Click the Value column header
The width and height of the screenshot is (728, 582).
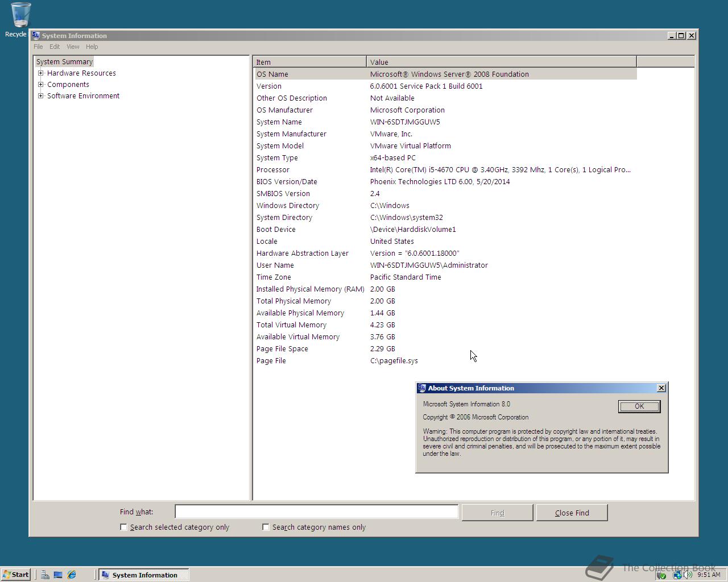pyautogui.click(x=502, y=62)
